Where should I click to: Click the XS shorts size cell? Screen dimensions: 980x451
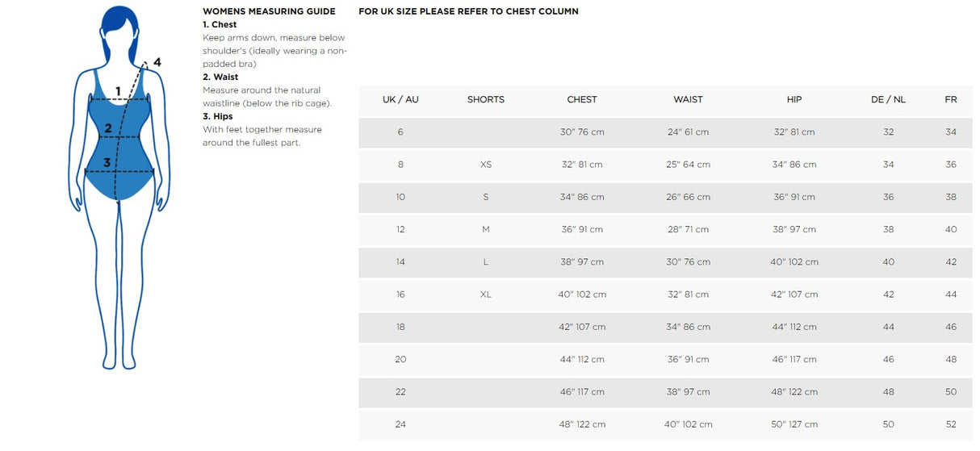click(x=485, y=165)
